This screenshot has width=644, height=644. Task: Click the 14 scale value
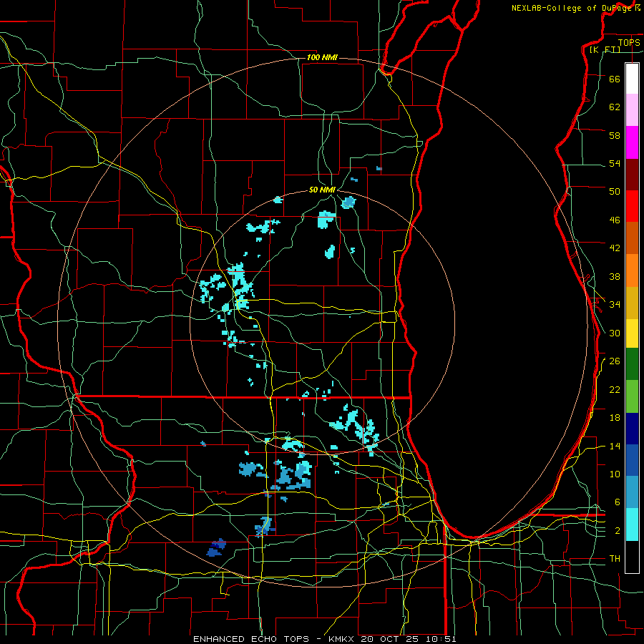click(615, 446)
